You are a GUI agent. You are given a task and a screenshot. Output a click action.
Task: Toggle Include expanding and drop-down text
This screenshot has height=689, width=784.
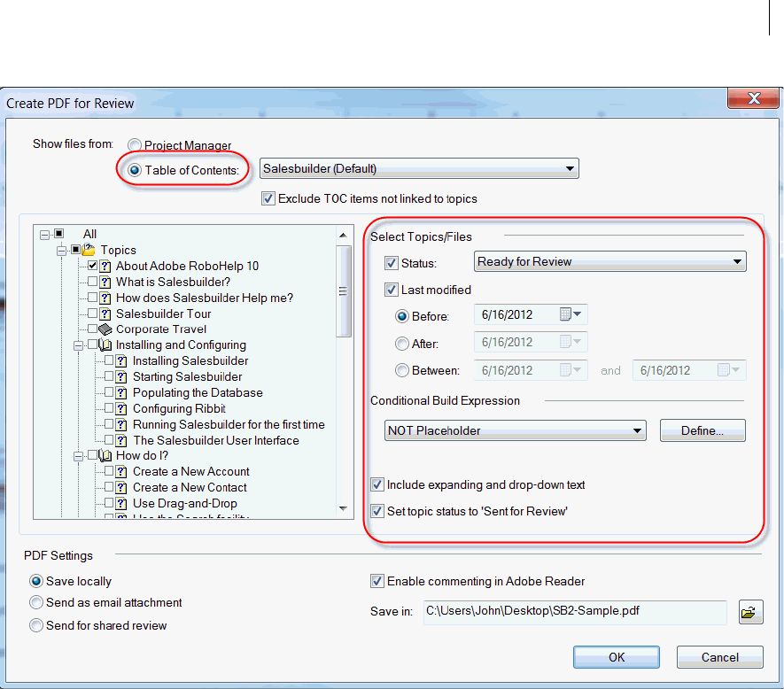point(377,484)
